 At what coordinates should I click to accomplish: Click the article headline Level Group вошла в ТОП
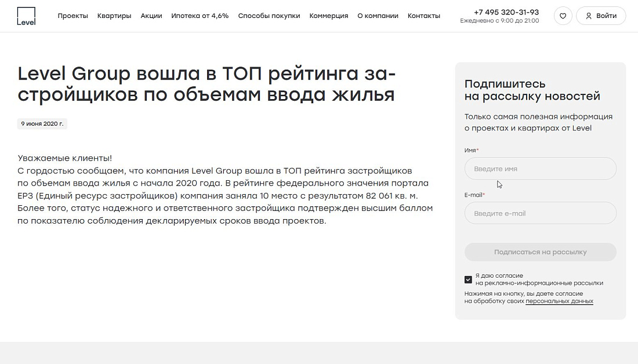click(x=206, y=84)
